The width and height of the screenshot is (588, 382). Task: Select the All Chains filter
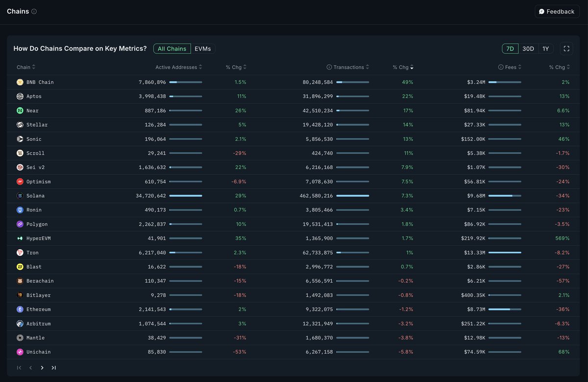point(172,48)
